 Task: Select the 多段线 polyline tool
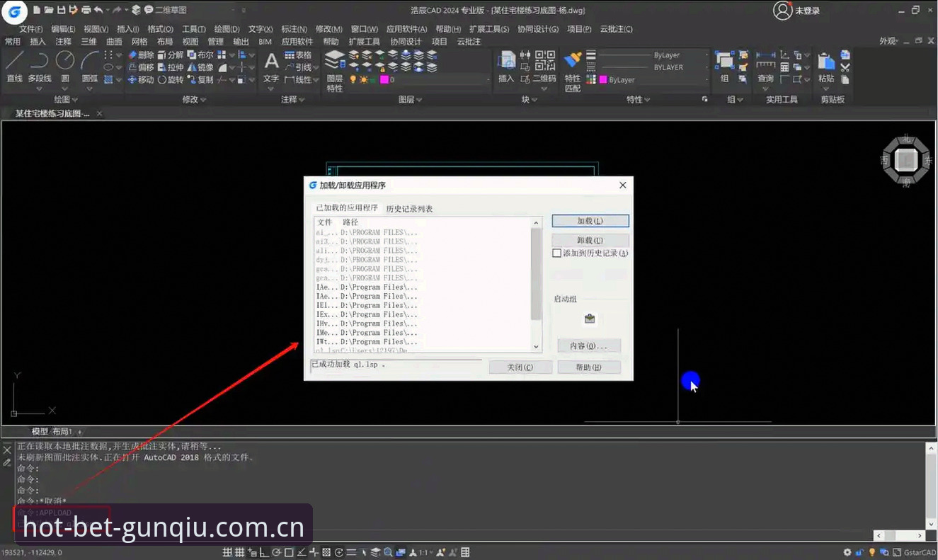point(40,67)
